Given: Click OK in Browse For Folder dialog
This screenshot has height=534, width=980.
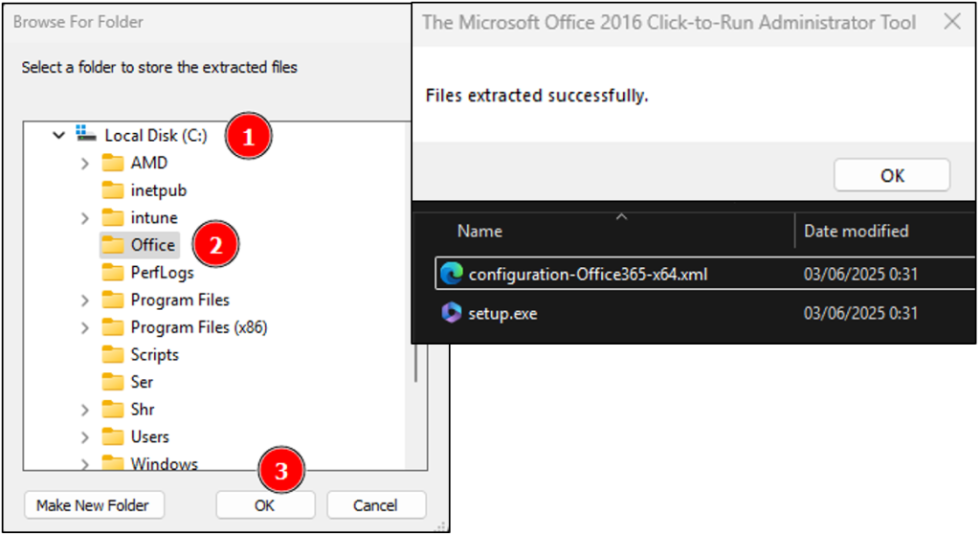Looking at the screenshot, I should tap(265, 505).
